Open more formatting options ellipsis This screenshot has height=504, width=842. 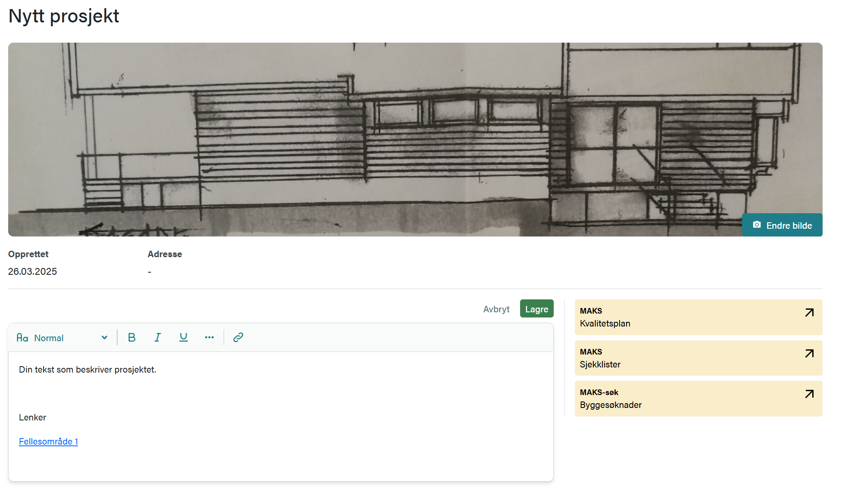(209, 338)
